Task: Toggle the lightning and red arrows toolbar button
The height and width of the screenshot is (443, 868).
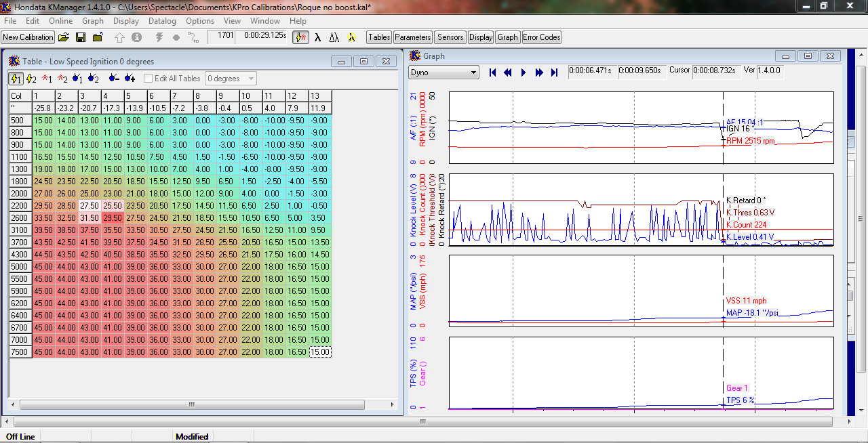Action: pos(301,37)
